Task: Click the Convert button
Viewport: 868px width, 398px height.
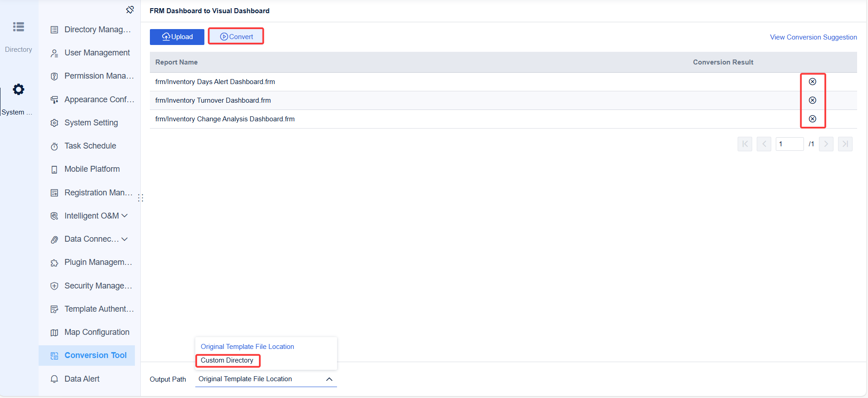Action: [236, 37]
